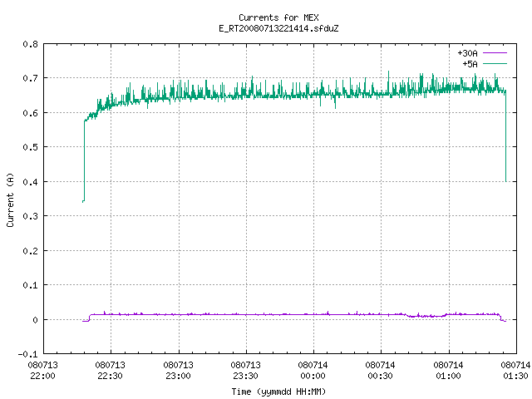The image size is (532, 399).
Task: Click the 0.4 y-axis tick label
Action: [x=30, y=182]
